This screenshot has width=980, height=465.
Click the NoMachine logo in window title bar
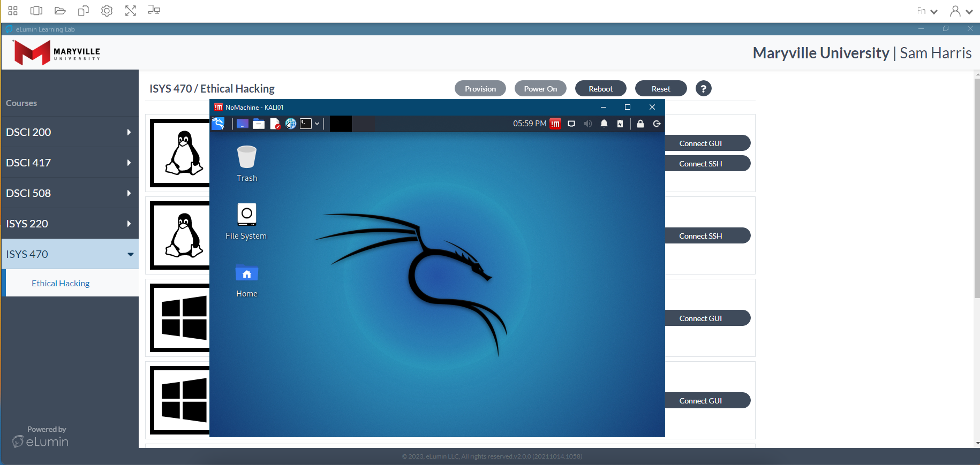218,107
